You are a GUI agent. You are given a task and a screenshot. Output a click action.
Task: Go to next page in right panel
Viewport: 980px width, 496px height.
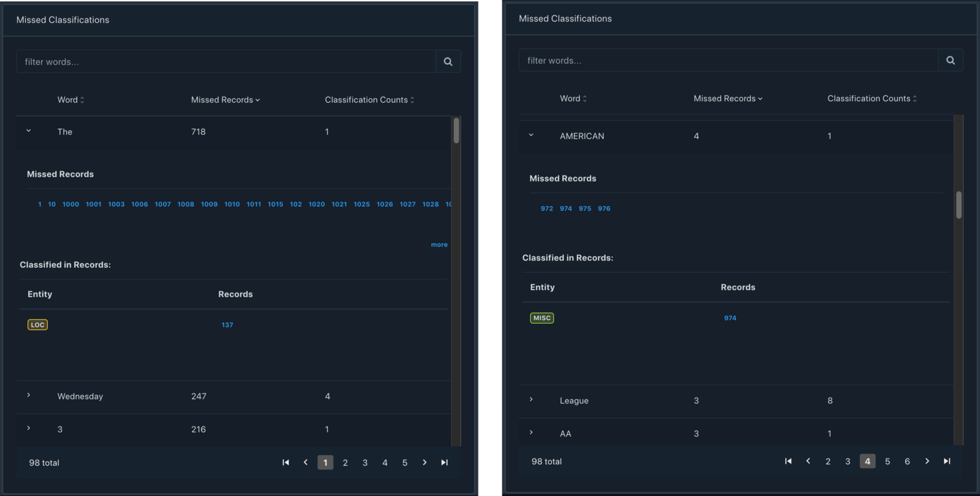coord(927,461)
